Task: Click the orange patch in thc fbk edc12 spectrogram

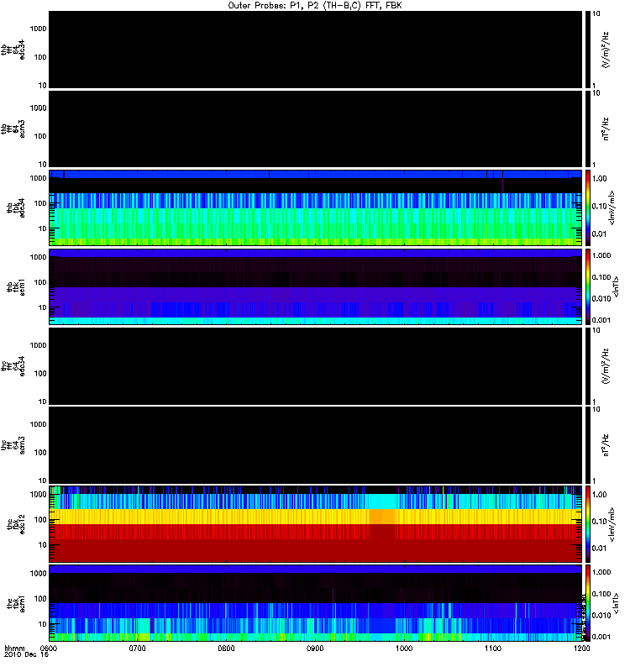Action: point(381,517)
